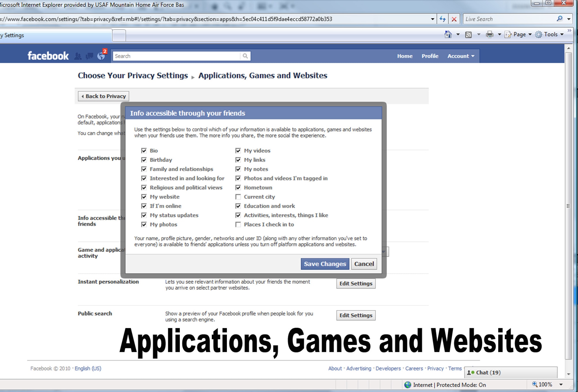Click the browser refresh icon
Screen dimensions: 578x392
[x=442, y=19]
